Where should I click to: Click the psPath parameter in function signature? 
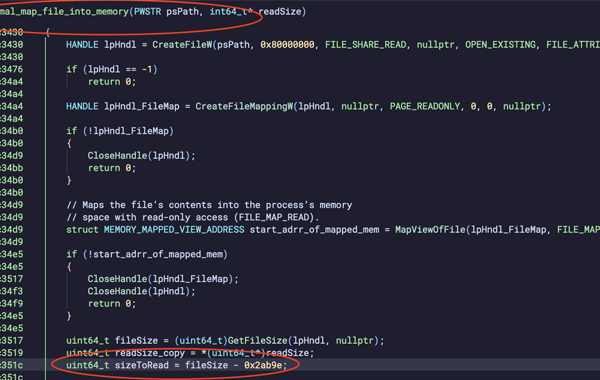pyautogui.click(x=183, y=12)
